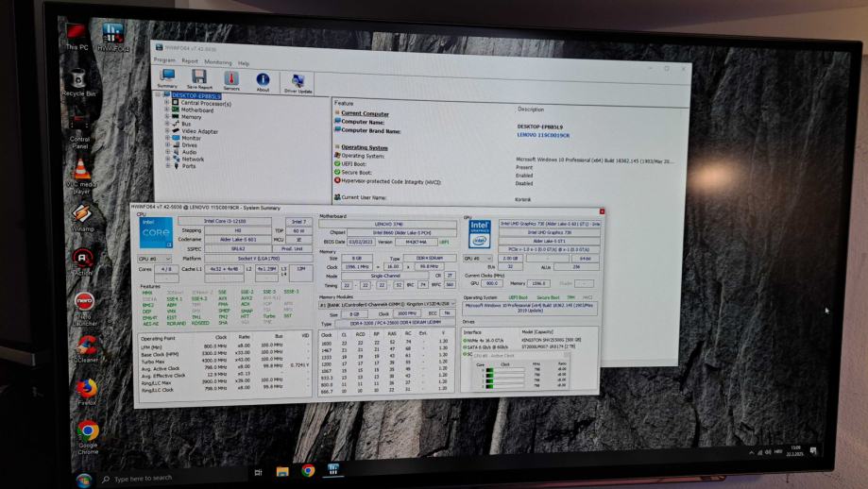This screenshot has height=489, width=868.
Task: Click the Current User Name row
Action: click(363, 197)
